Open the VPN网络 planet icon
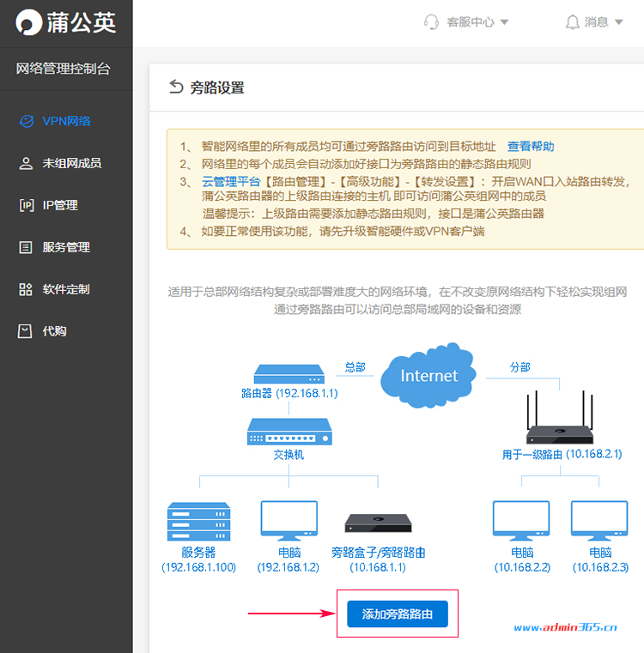 [x=27, y=121]
